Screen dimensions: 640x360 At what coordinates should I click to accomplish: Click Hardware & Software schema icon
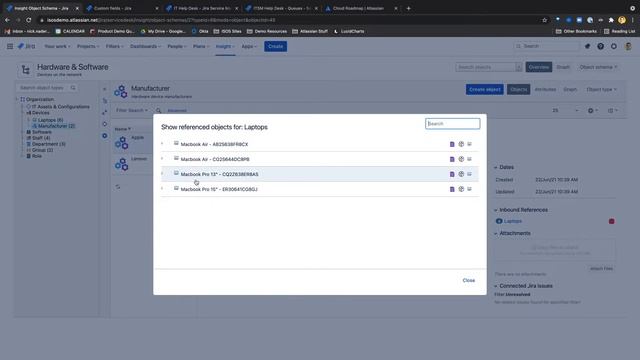pyautogui.click(x=25, y=70)
